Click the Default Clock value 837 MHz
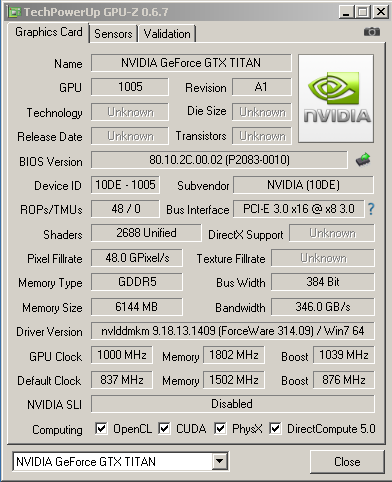This screenshot has width=392, height=482. pyautogui.click(x=122, y=380)
